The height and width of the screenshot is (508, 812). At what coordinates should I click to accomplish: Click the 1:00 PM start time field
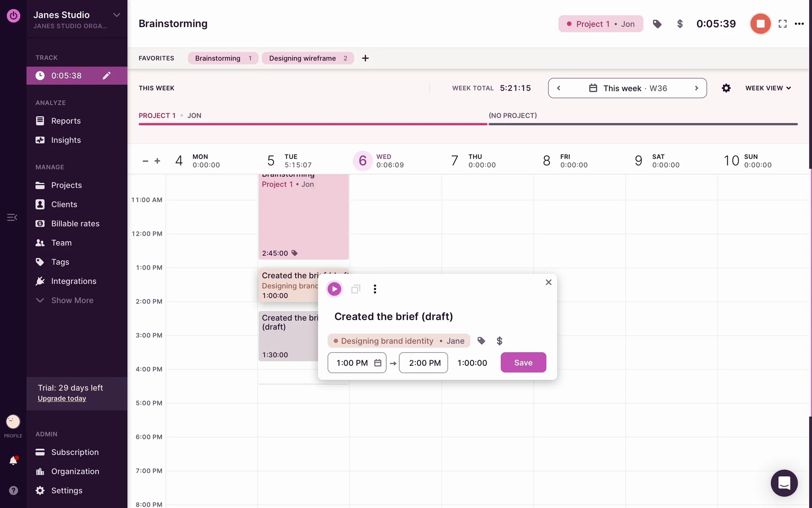[352, 363]
